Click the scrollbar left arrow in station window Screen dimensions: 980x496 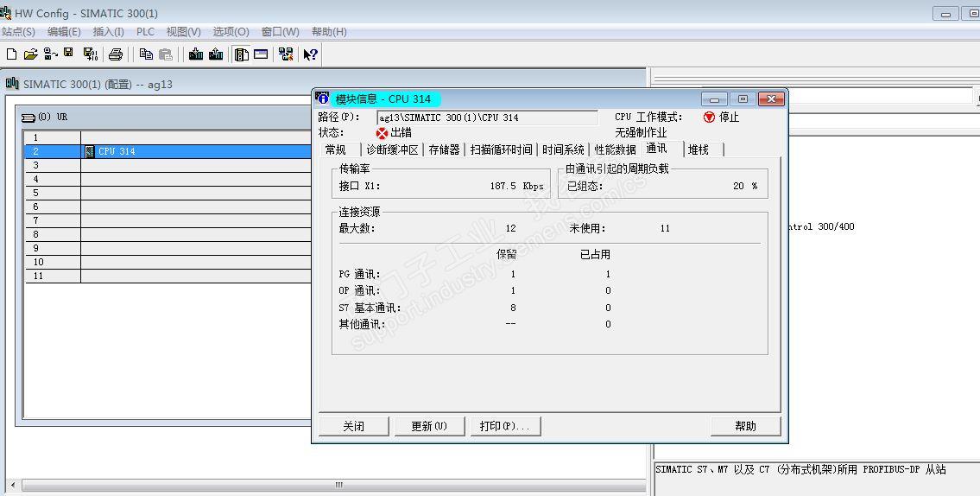pyautogui.click(x=13, y=485)
